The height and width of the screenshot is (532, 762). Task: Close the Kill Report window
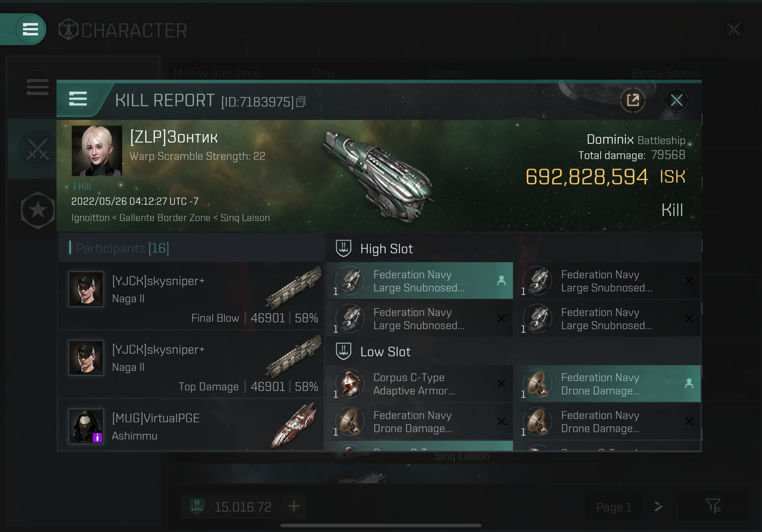click(676, 100)
